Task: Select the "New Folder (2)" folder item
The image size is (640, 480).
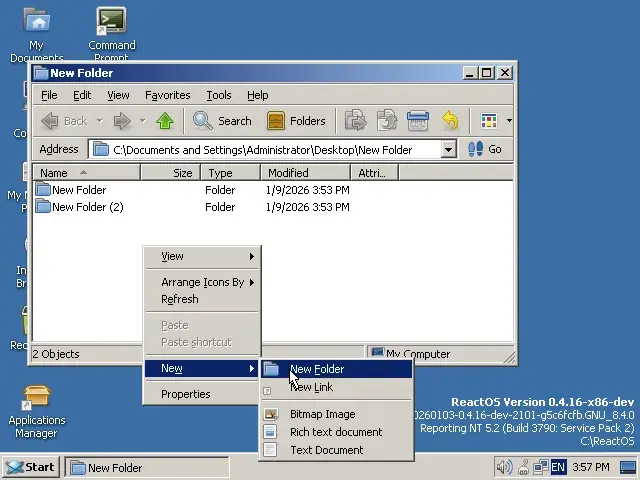Action: pos(87,207)
